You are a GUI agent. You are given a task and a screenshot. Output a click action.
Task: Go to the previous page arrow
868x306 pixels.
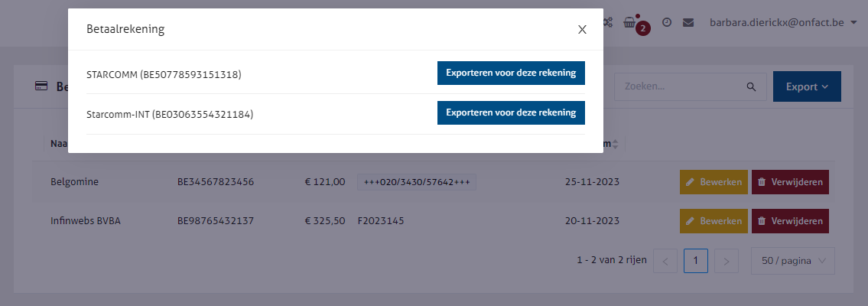(x=665, y=262)
